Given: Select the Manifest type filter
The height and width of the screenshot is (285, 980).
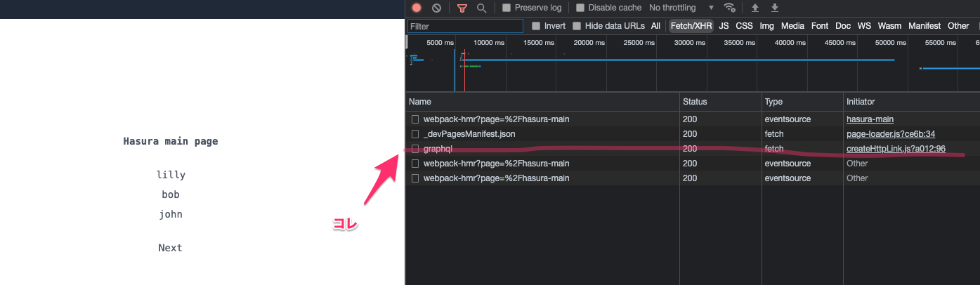Looking at the screenshot, I should 925,26.
